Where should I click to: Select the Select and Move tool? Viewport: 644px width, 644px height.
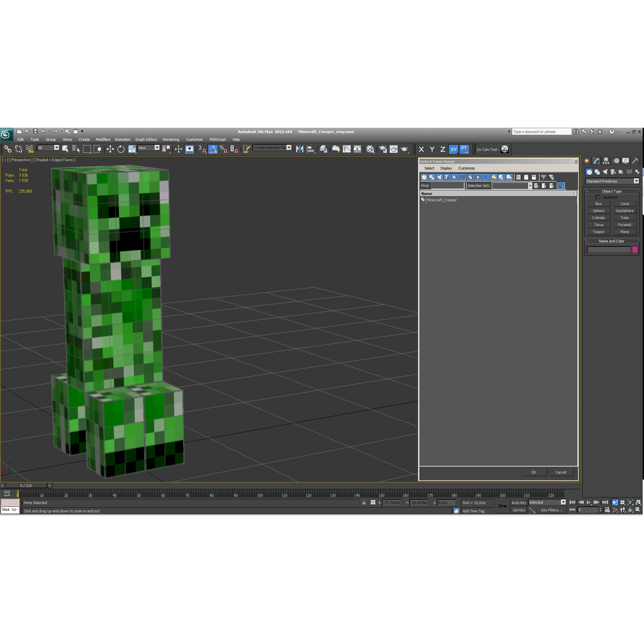pyautogui.click(x=110, y=149)
